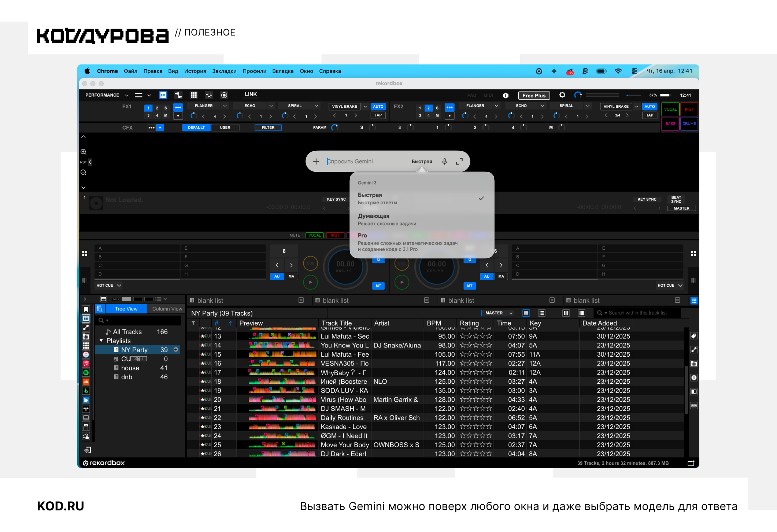Open FX1 FLANGER effect dropdown
The width and height of the screenshot is (777, 532).
(225, 106)
